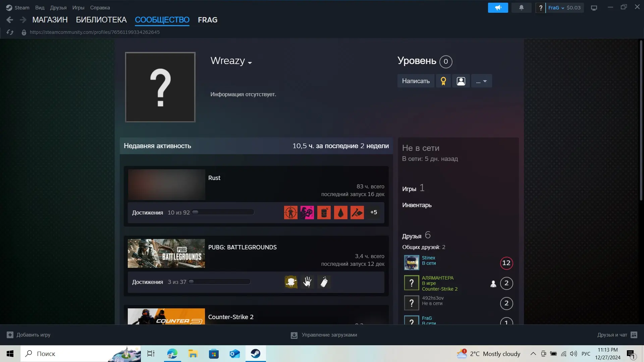This screenshot has height=362, width=644.
Task: Open the Друзья menu
Action: 58,7
